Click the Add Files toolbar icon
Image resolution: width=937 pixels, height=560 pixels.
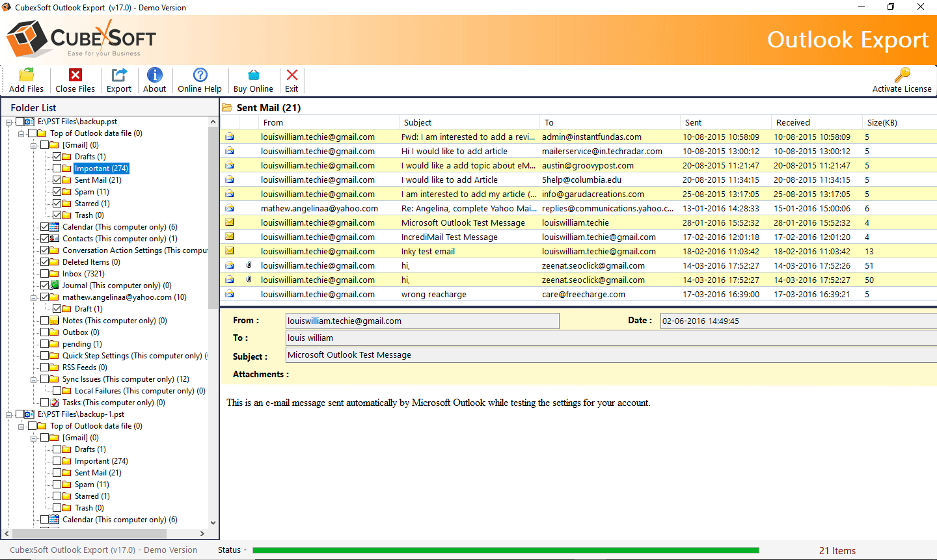coord(26,75)
